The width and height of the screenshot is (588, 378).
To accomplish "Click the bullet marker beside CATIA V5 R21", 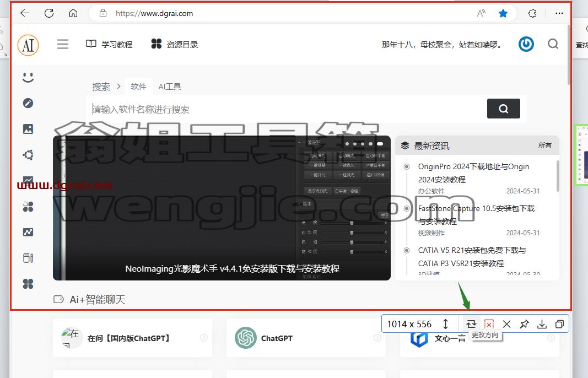I will pos(407,250).
